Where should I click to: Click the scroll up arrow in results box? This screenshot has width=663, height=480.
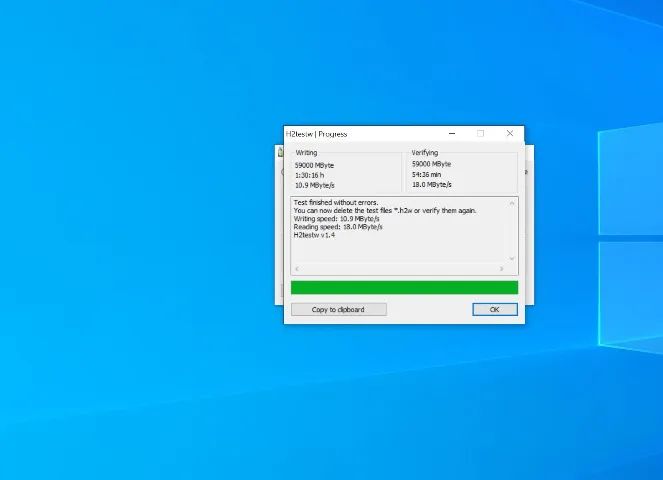(x=512, y=203)
